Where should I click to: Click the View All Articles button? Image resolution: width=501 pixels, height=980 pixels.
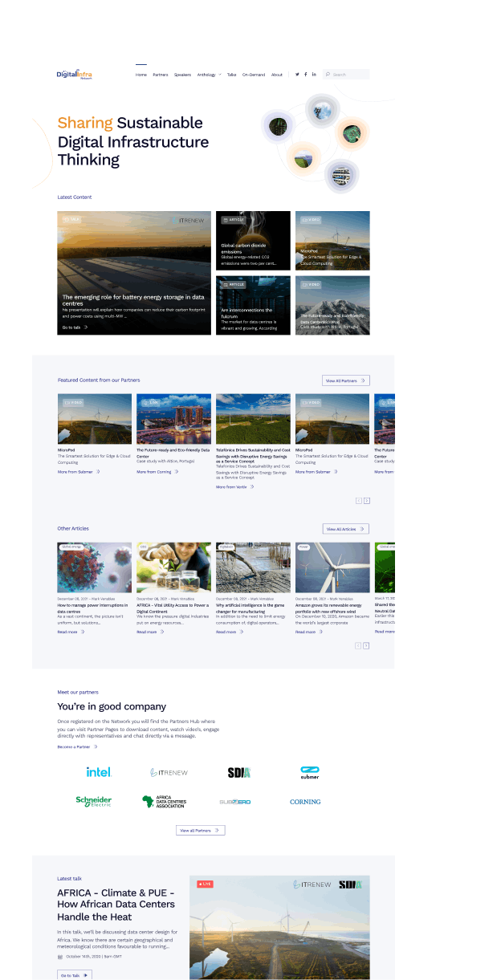click(x=345, y=529)
